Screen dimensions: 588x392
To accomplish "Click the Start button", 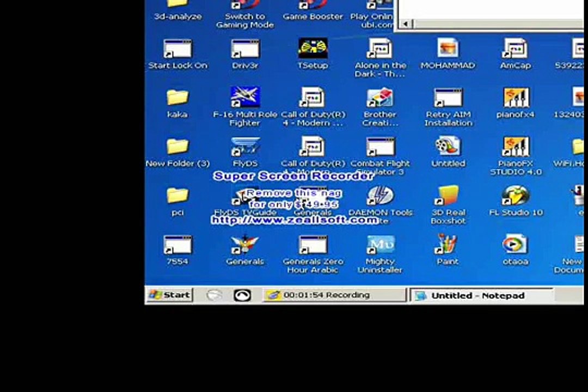I will pyautogui.click(x=169, y=295).
